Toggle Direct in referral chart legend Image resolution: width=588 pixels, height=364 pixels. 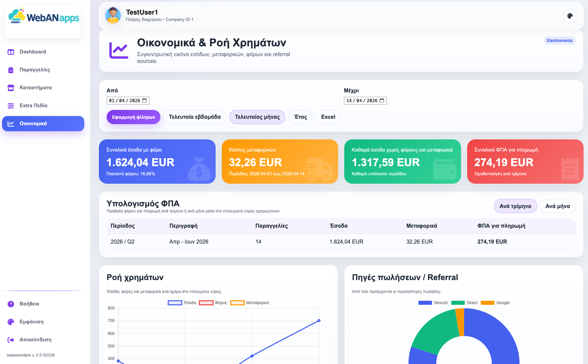464,303
